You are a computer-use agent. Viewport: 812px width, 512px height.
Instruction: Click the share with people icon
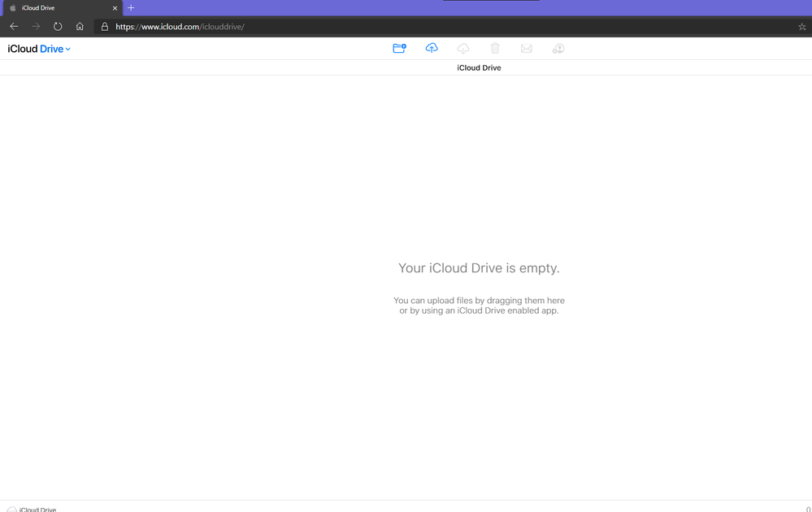click(x=558, y=49)
